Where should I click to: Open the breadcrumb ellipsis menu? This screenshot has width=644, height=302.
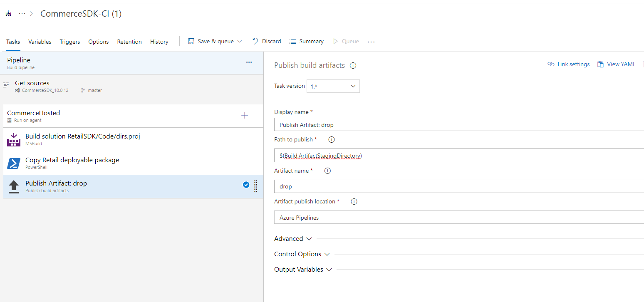coord(22,14)
